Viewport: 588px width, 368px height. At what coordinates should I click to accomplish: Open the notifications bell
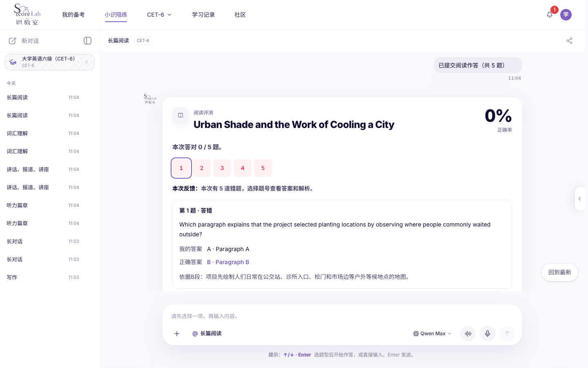coord(550,15)
